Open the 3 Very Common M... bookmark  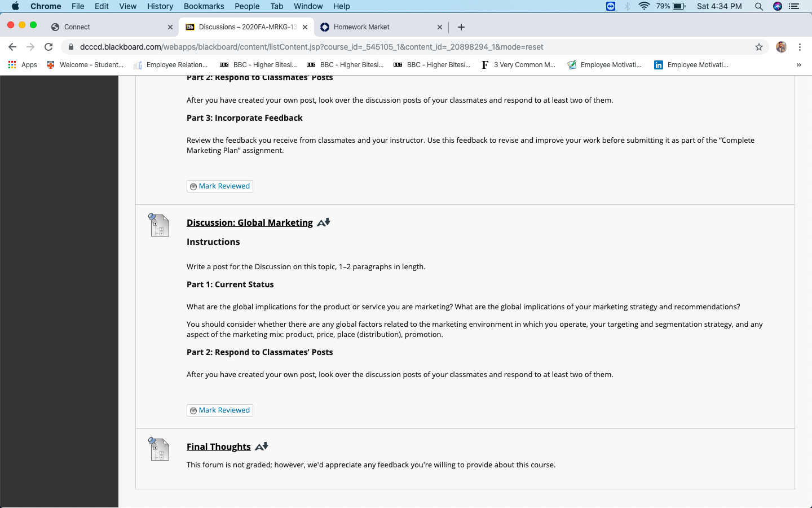pos(519,65)
